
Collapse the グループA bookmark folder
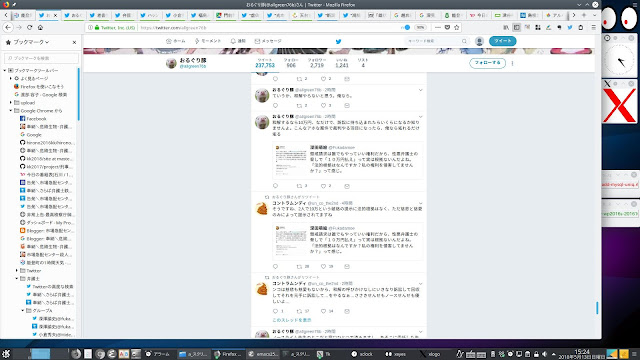[23, 311]
